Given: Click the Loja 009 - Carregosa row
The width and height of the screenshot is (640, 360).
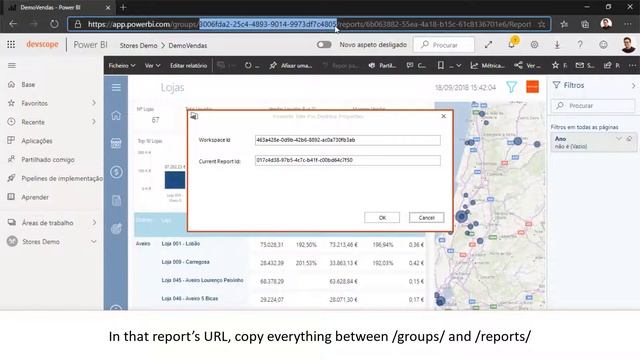Looking at the screenshot, I should click(x=280, y=262).
